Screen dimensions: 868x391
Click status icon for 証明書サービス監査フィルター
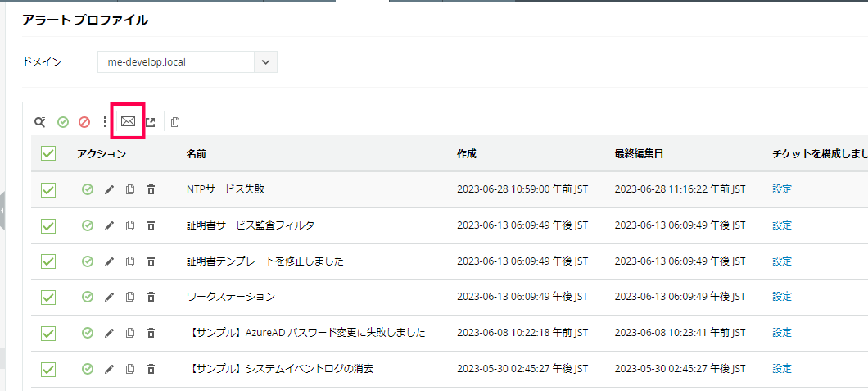tap(88, 225)
